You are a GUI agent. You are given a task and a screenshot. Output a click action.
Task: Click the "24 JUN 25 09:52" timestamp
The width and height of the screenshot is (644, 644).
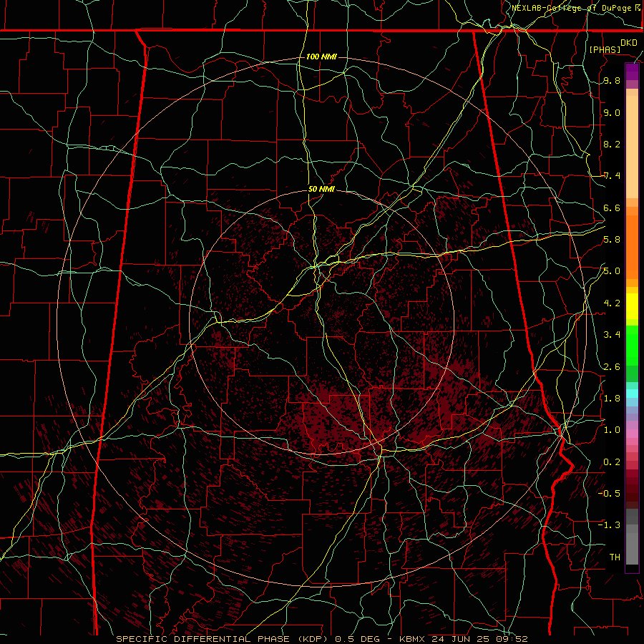pyautogui.click(x=479, y=639)
